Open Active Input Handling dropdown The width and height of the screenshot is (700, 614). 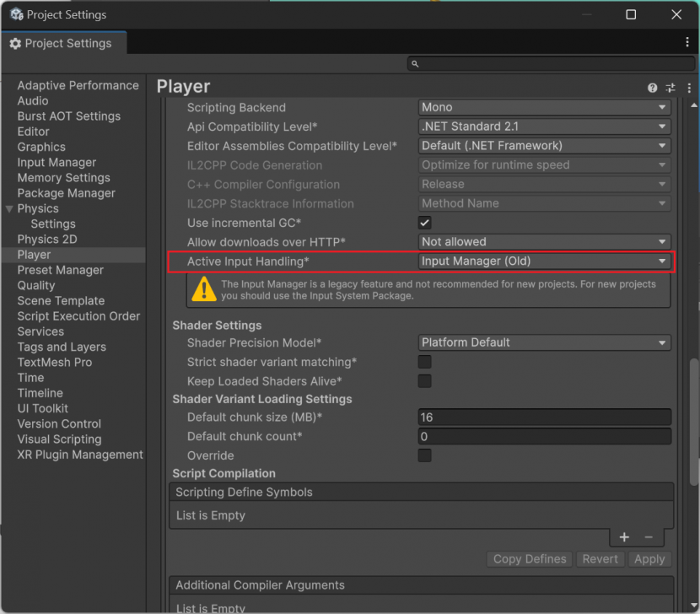pos(544,261)
